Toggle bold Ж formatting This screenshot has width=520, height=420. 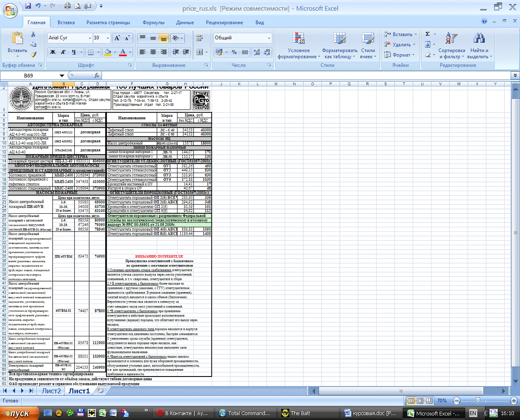(x=53, y=52)
